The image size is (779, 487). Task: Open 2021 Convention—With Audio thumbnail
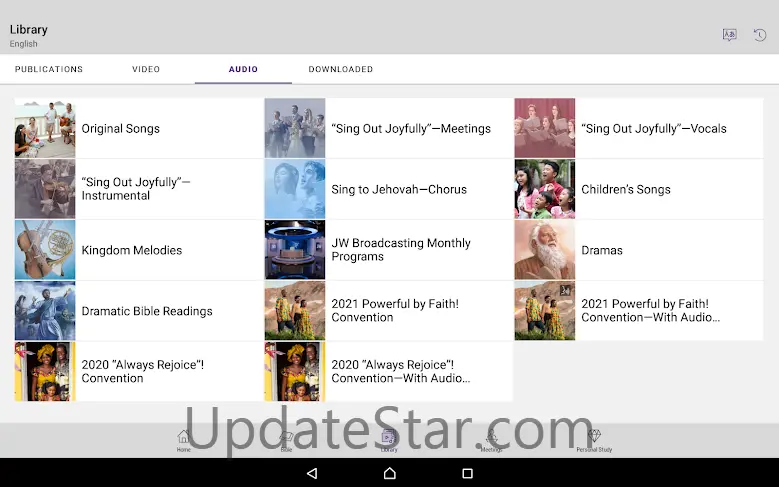[x=545, y=311]
